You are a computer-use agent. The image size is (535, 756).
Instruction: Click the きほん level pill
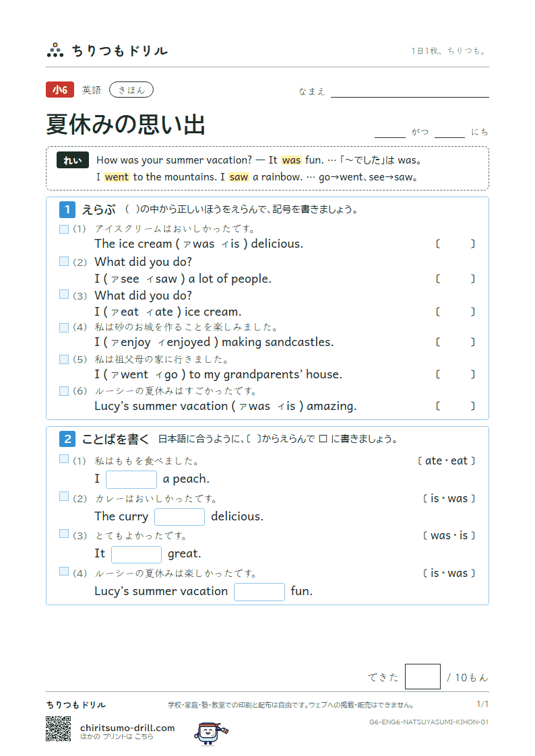tap(131, 90)
